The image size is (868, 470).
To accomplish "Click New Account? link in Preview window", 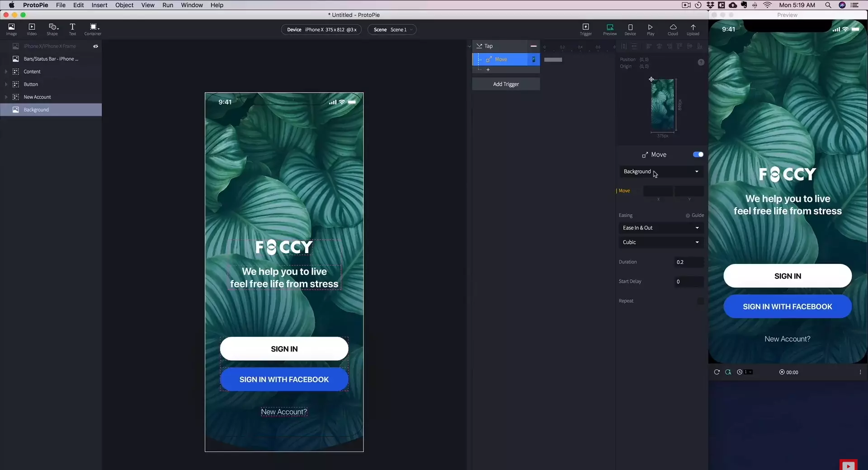I will (787, 339).
